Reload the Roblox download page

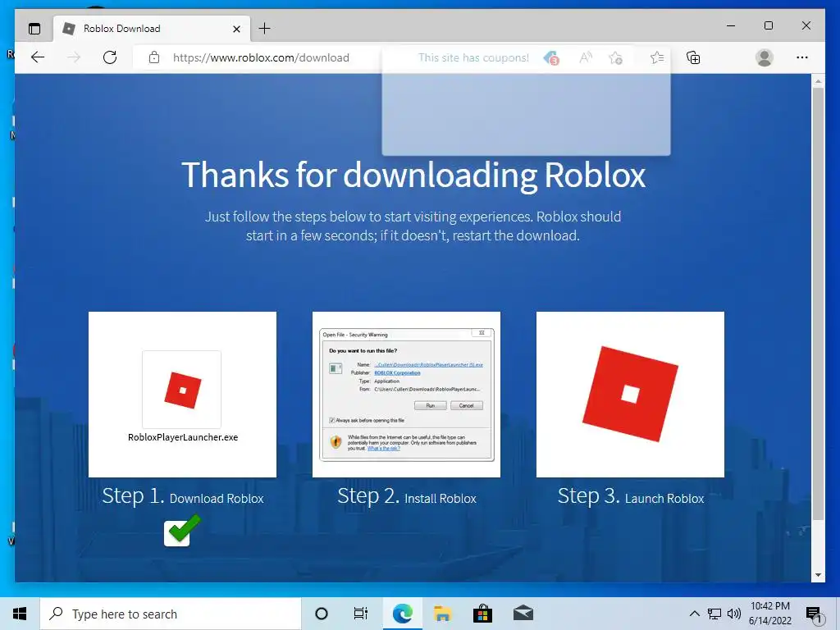click(x=110, y=57)
